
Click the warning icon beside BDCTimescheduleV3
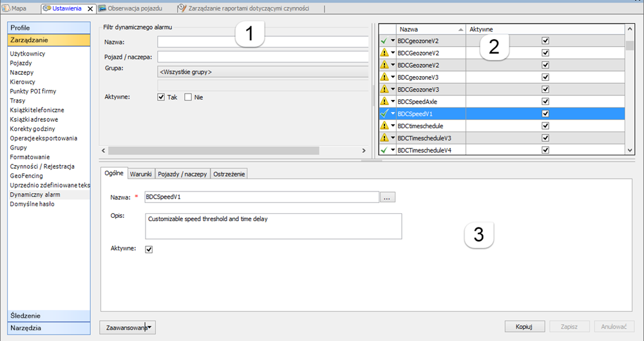point(384,139)
